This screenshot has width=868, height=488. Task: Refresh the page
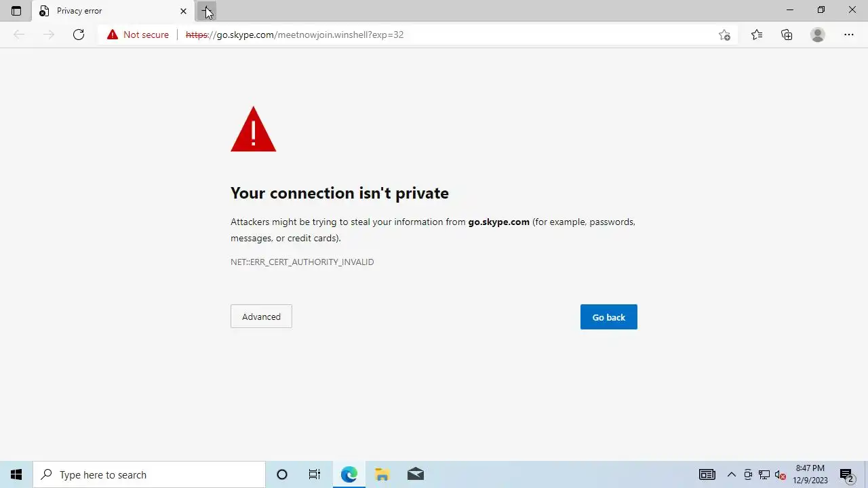pos(79,35)
